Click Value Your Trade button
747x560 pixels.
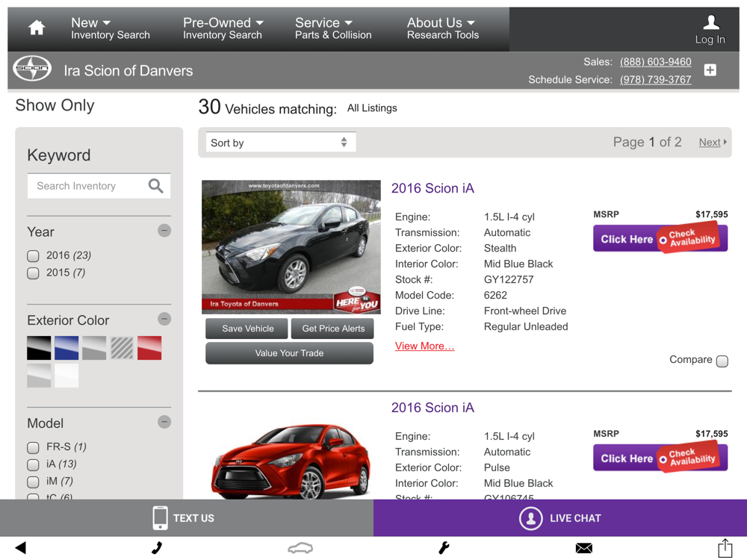coord(289,353)
